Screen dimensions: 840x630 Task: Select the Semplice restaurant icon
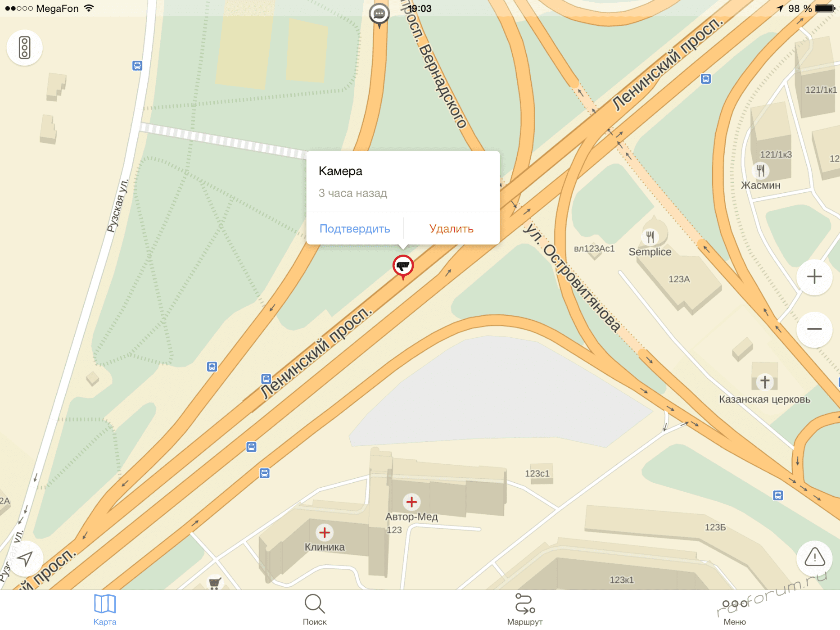[x=650, y=236]
